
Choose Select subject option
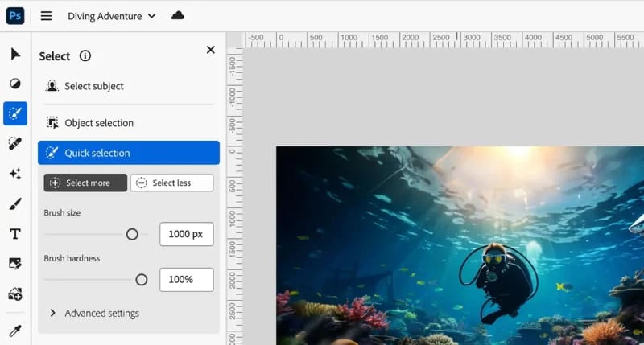tap(129, 86)
